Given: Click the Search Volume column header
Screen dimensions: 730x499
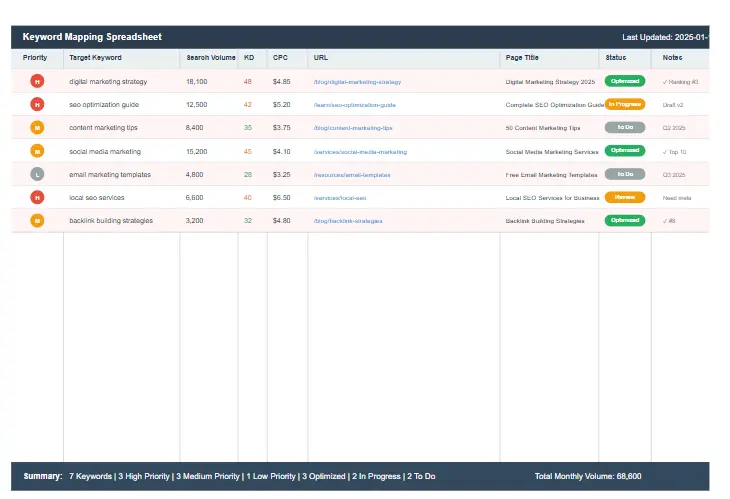Looking at the screenshot, I should [x=211, y=58].
